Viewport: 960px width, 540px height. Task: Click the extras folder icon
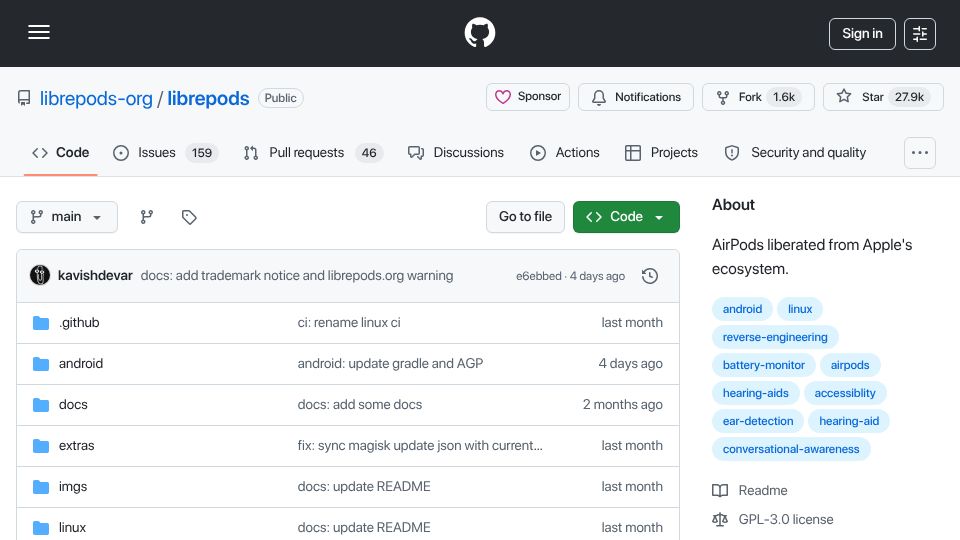[40, 446]
